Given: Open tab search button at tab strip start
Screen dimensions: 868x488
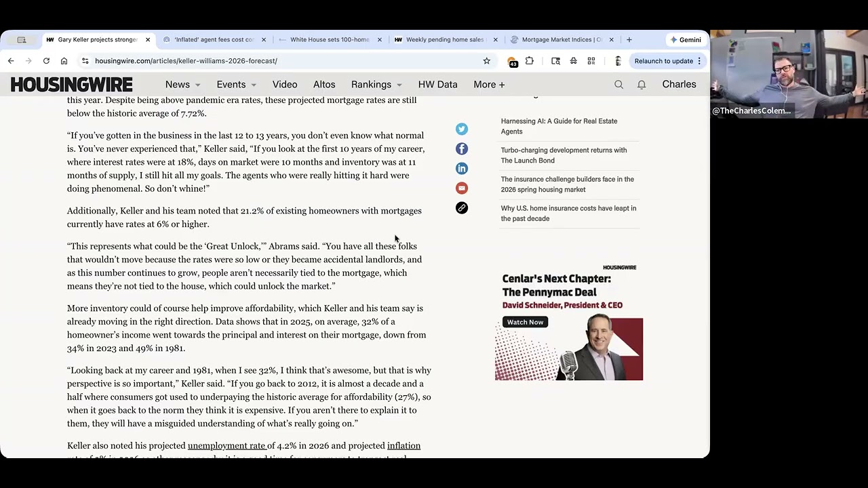Looking at the screenshot, I should [x=22, y=39].
